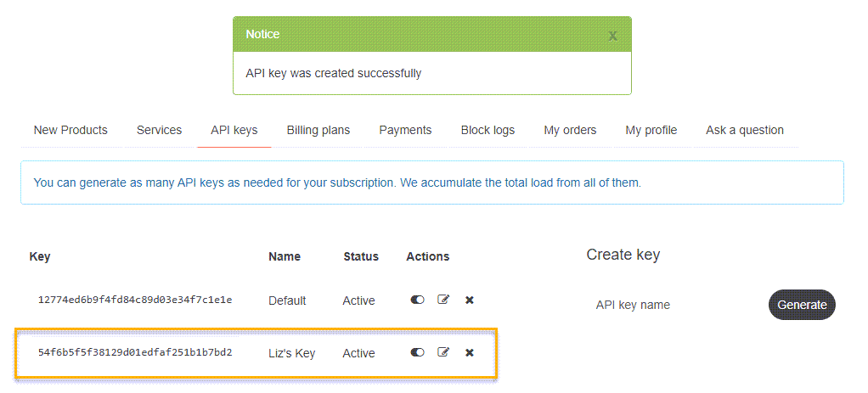Select key 54f6b5f5f38129d01edfaf251b1b7bd2
The image size is (868, 393).
pos(135,352)
